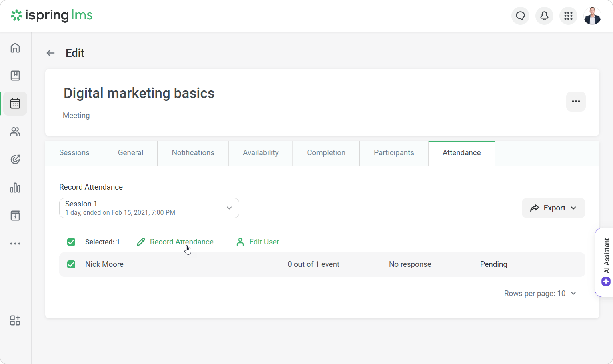Expand the Session 1 dropdown

click(149, 208)
